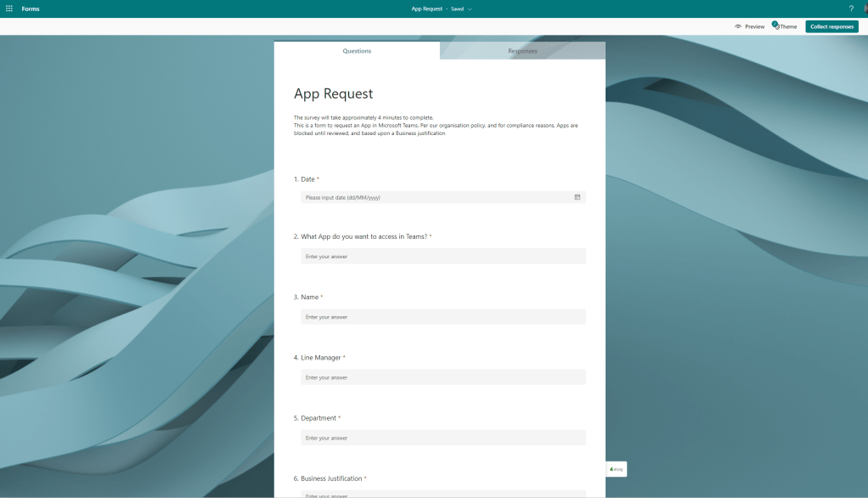Switch to the Responses tab

click(522, 51)
